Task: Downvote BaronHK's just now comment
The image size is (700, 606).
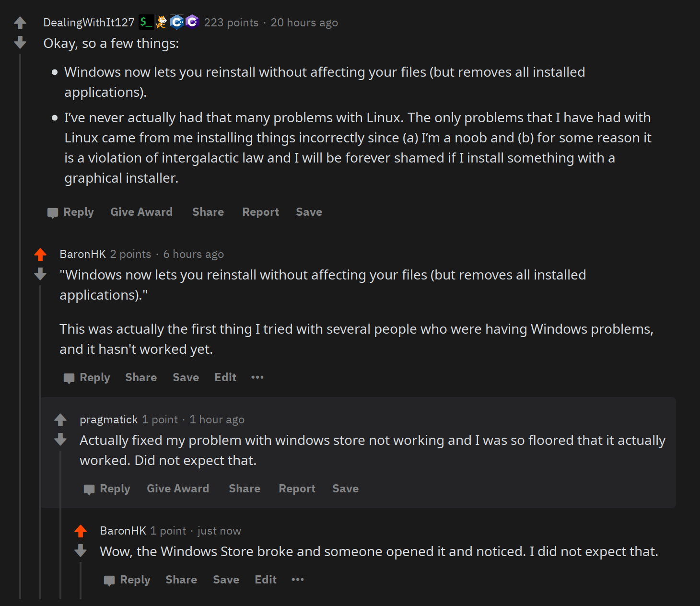Action: pos(81,551)
